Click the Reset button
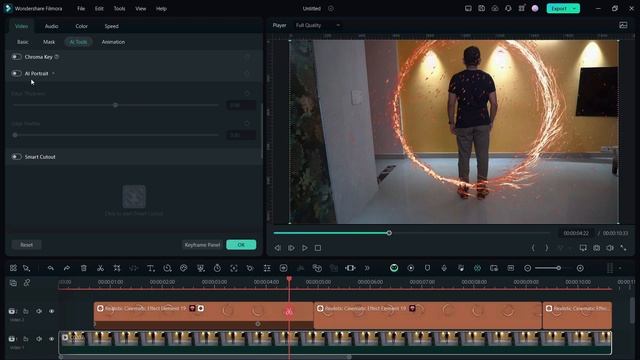Screen dimensions: 640x360 click(x=27, y=245)
